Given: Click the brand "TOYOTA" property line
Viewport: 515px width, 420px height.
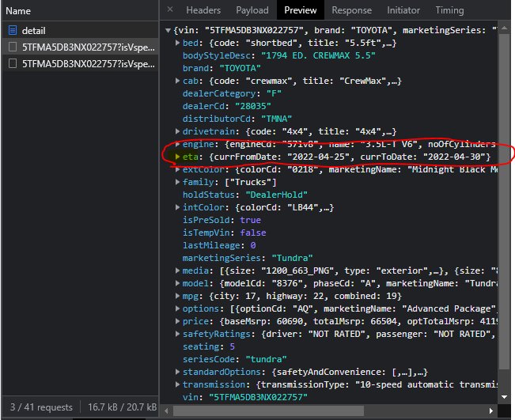Looking at the screenshot, I should tap(222, 68).
